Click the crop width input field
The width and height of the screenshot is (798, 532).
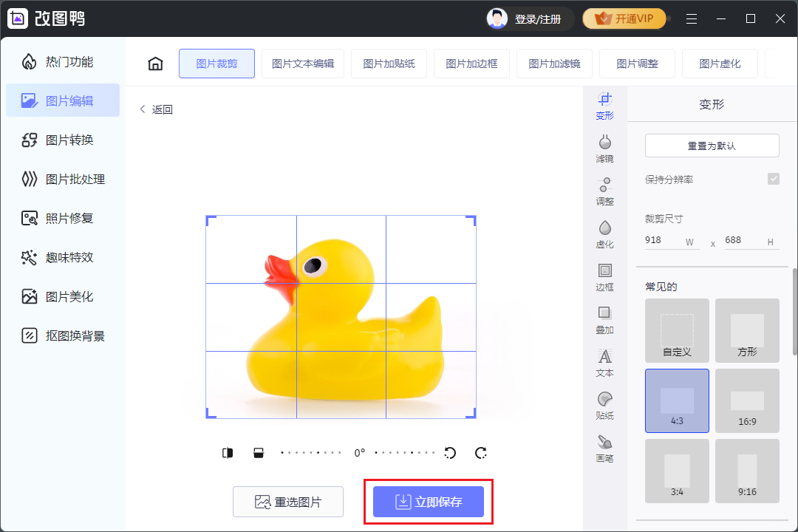pyautogui.click(x=664, y=240)
